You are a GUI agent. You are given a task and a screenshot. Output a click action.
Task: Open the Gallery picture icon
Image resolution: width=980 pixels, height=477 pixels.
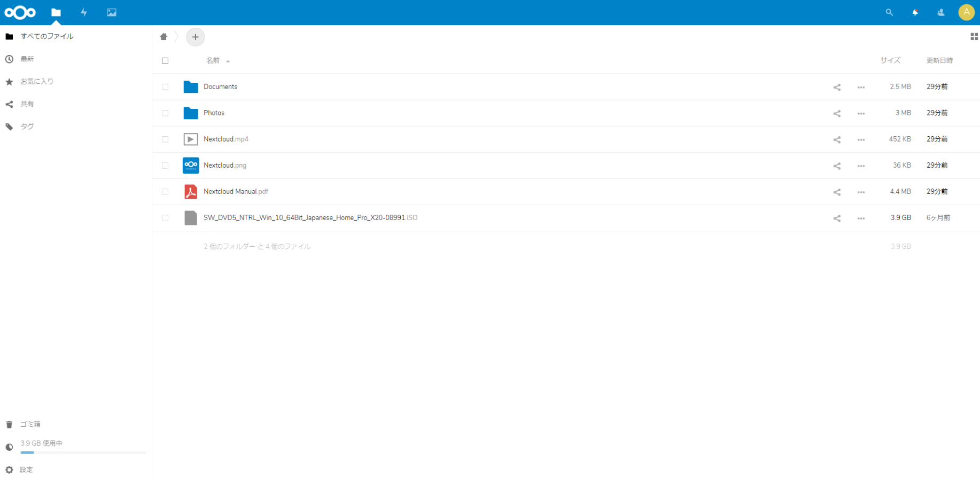112,12
